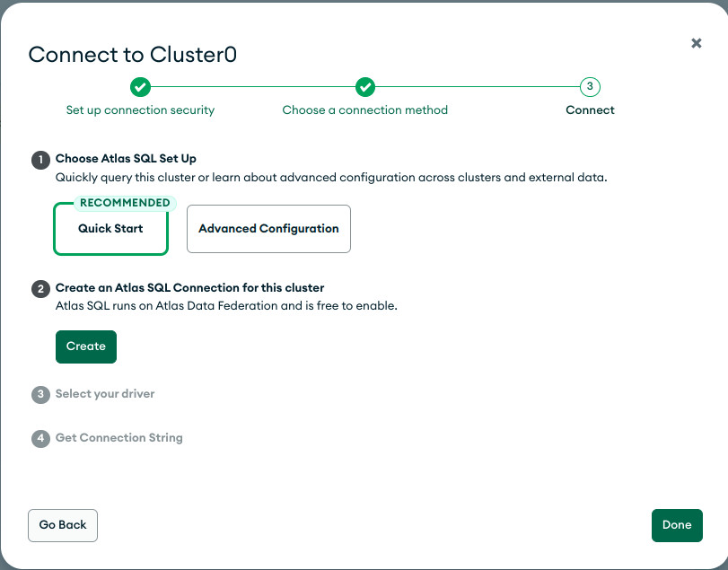This screenshot has height=570, width=728.
Task: Click the green checkmark above Choose a connection method
Action: [365, 87]
